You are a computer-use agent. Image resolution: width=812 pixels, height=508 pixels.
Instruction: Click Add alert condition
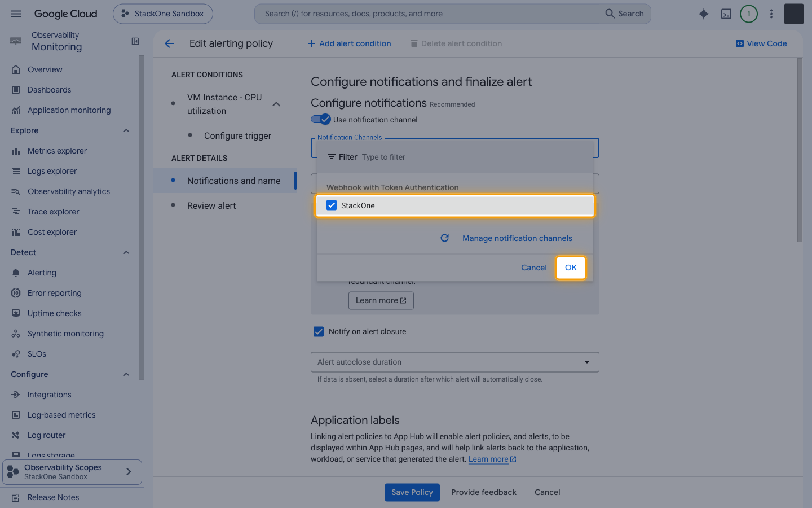coord(350,43)
